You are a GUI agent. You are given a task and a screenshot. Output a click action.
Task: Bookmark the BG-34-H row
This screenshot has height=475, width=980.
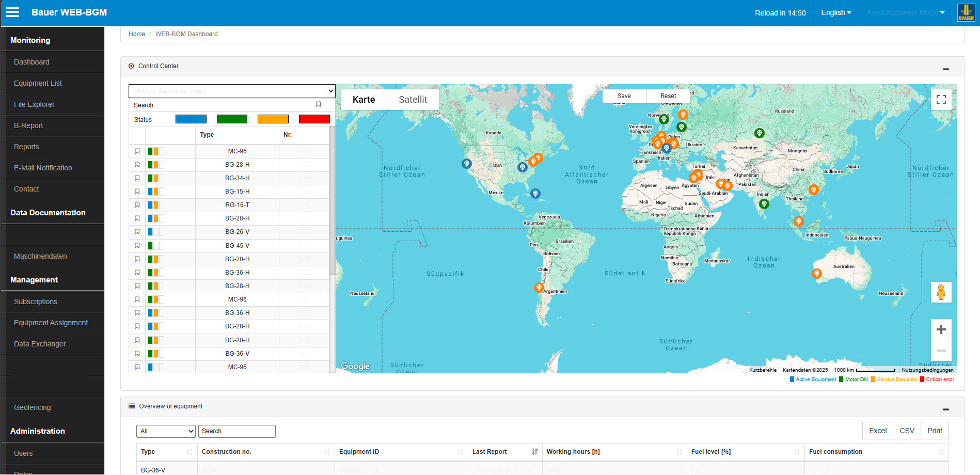(137, 178)
